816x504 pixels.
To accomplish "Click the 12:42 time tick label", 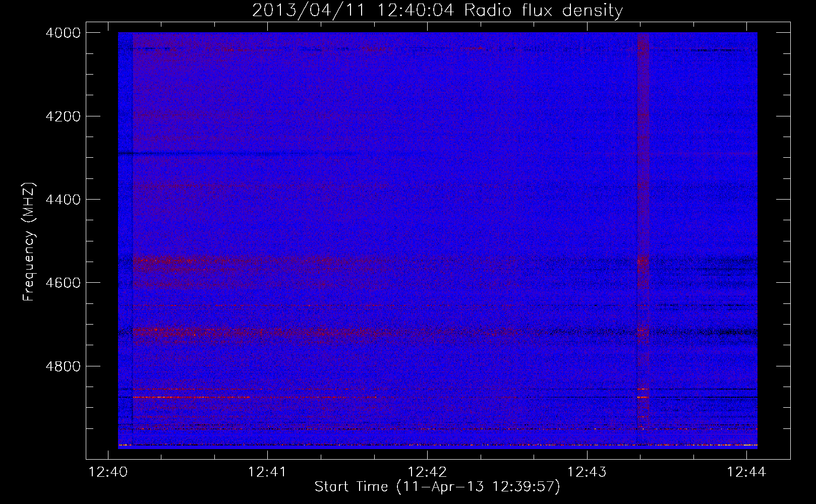I will (x=427, y=472).
